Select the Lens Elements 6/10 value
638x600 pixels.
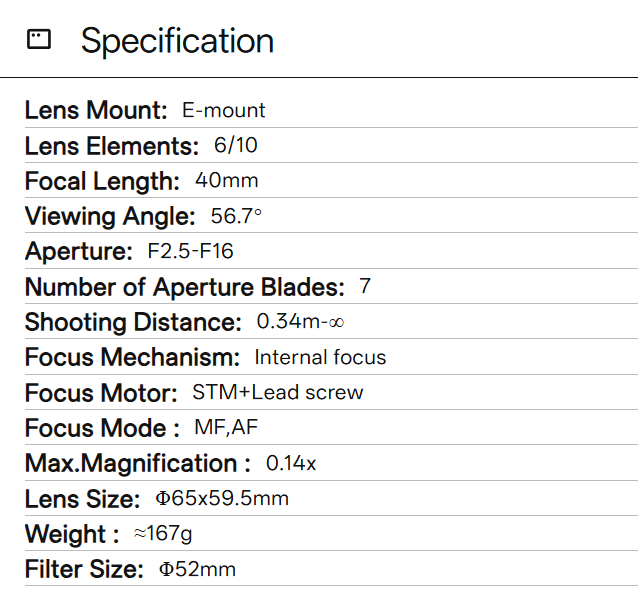pyautogui.click(x=236, y=145)
